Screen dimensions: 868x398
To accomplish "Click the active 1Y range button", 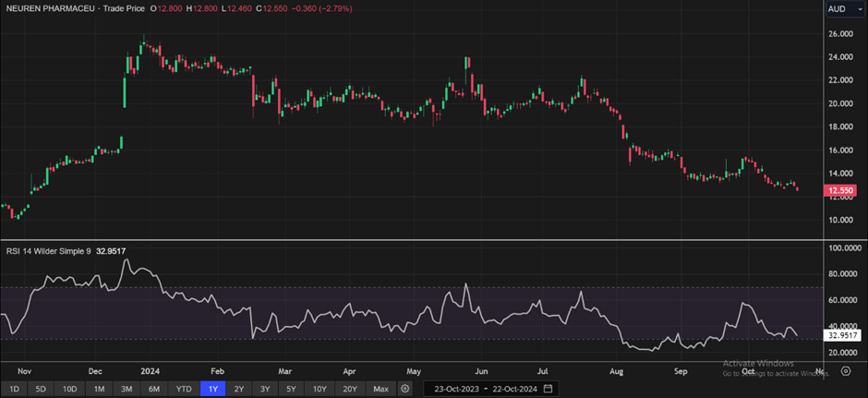I will click(x=213, y=389).
